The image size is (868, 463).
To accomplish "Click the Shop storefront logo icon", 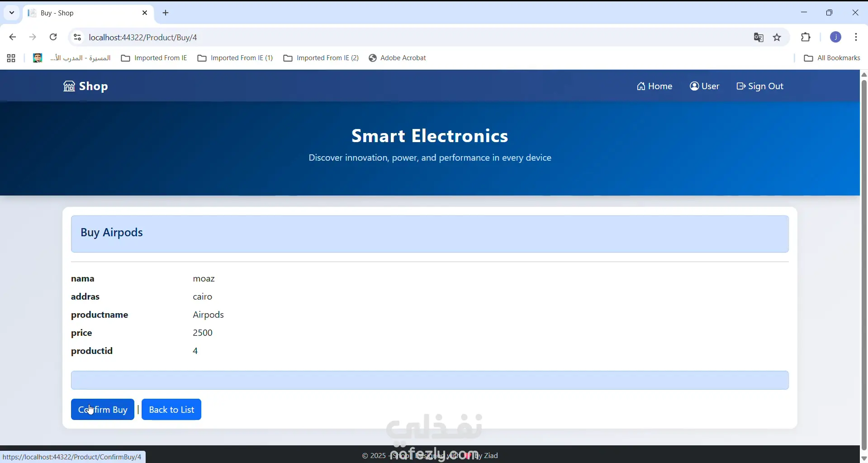I will (69, 86).
